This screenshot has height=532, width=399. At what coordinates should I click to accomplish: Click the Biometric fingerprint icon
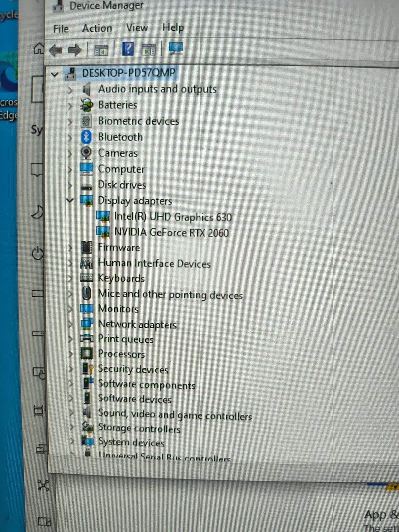click(x=86, y=121)
